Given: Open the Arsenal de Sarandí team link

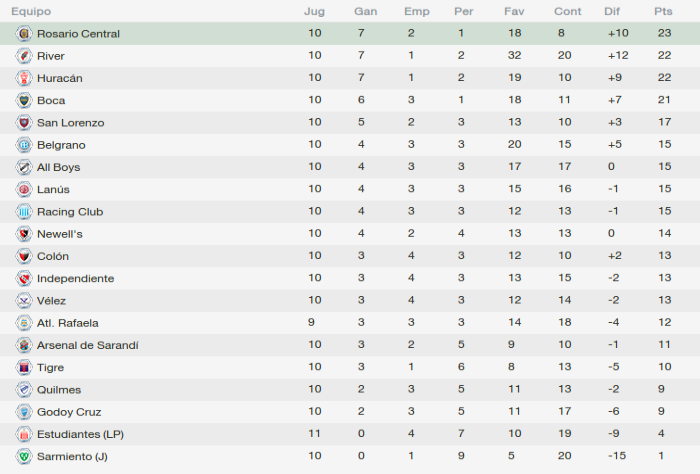Looking at the screenshot, I should pyautogui.click(x=88, y=345).
